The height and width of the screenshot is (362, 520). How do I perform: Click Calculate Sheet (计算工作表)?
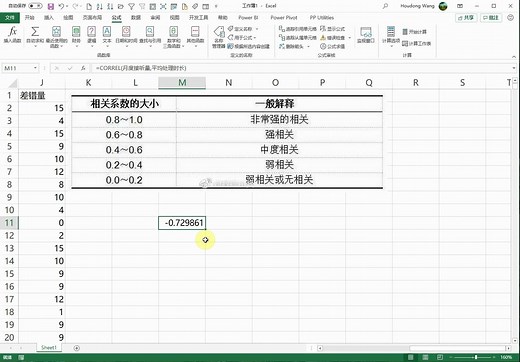point(416,43)
